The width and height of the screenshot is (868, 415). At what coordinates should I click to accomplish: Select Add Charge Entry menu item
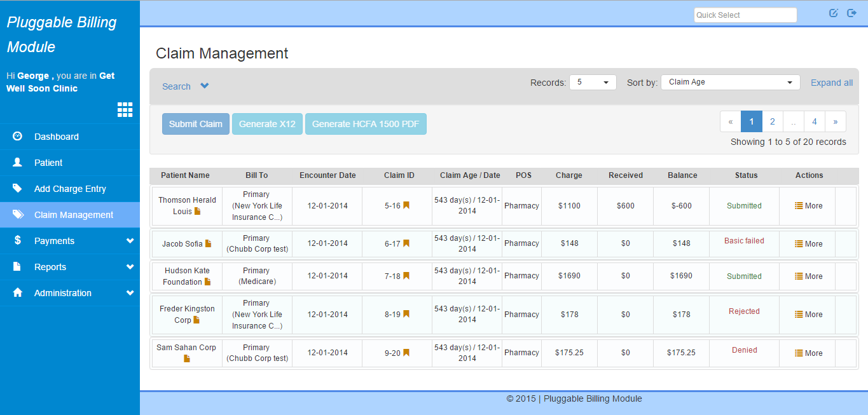[x=70, y=189]
